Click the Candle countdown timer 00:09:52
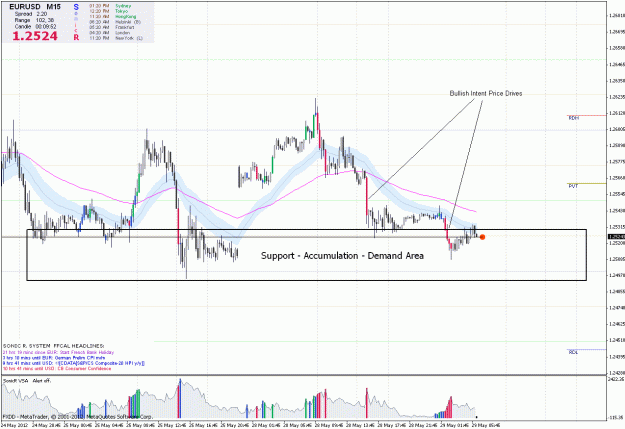 pos(35,27)
